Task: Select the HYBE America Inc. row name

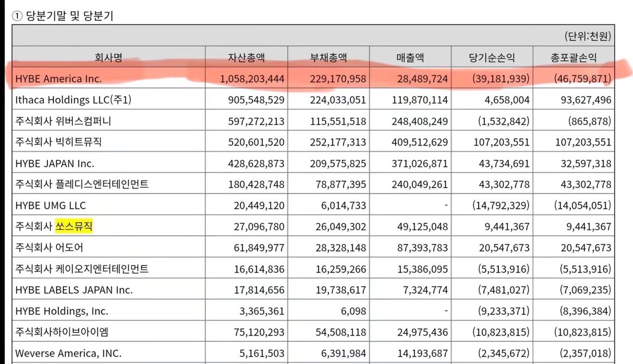Action: coord(59,79)
